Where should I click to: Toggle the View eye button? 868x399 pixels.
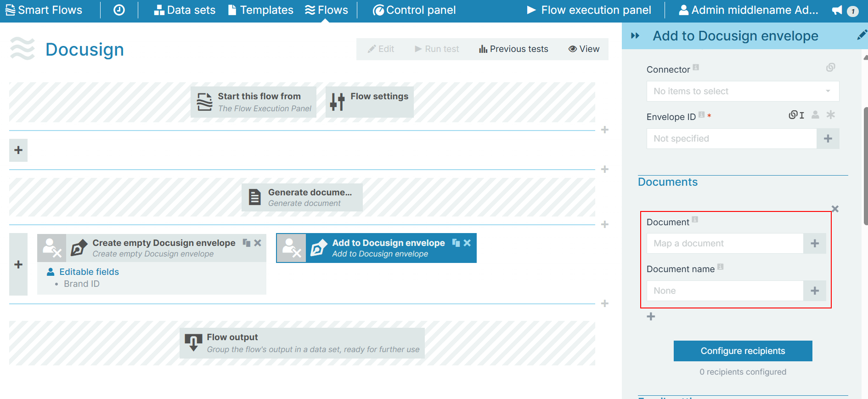[584, 49]
